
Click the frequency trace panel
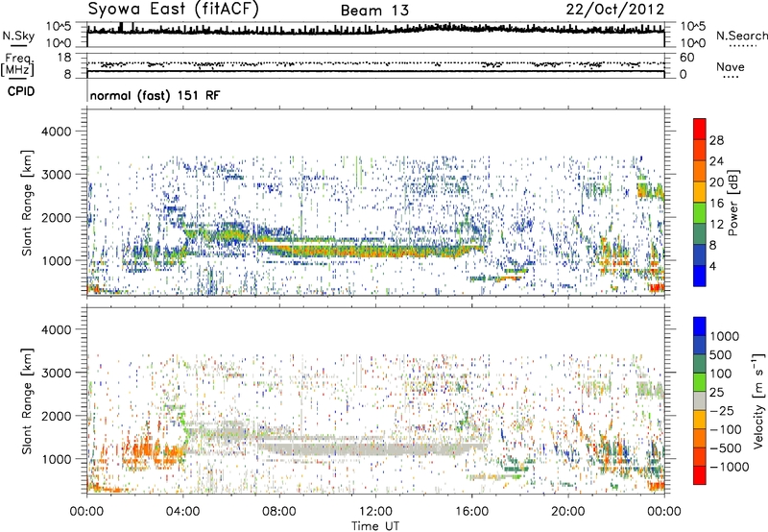click(x=375, y=65)
